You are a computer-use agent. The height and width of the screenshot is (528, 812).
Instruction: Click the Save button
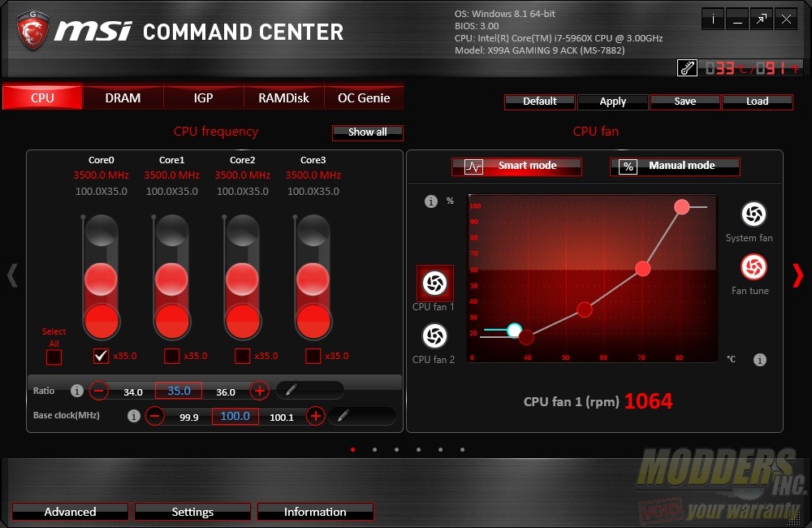tap(685, 102)
